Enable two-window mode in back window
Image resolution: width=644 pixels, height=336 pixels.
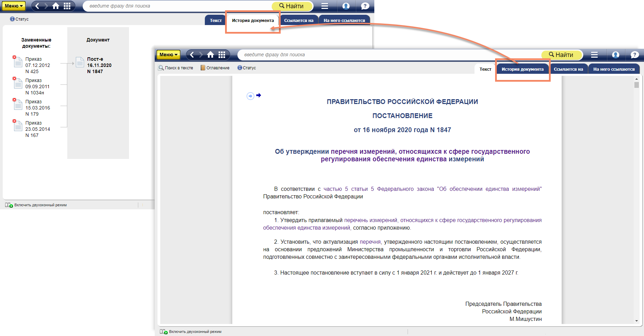point(36,205)
